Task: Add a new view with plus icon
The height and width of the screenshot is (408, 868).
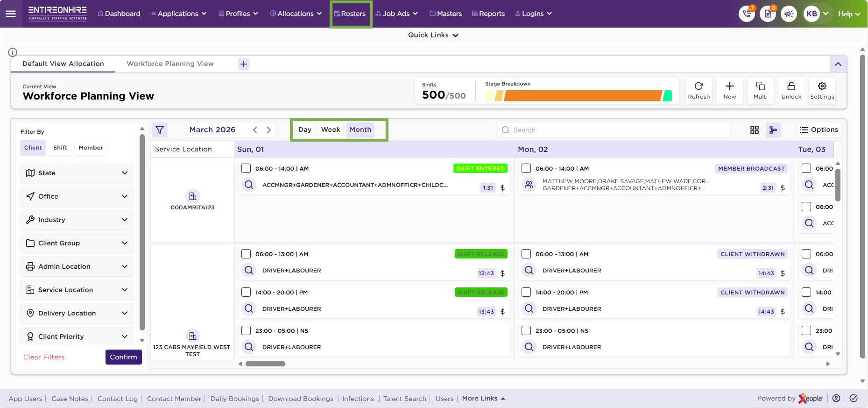Action: point(244,64)
